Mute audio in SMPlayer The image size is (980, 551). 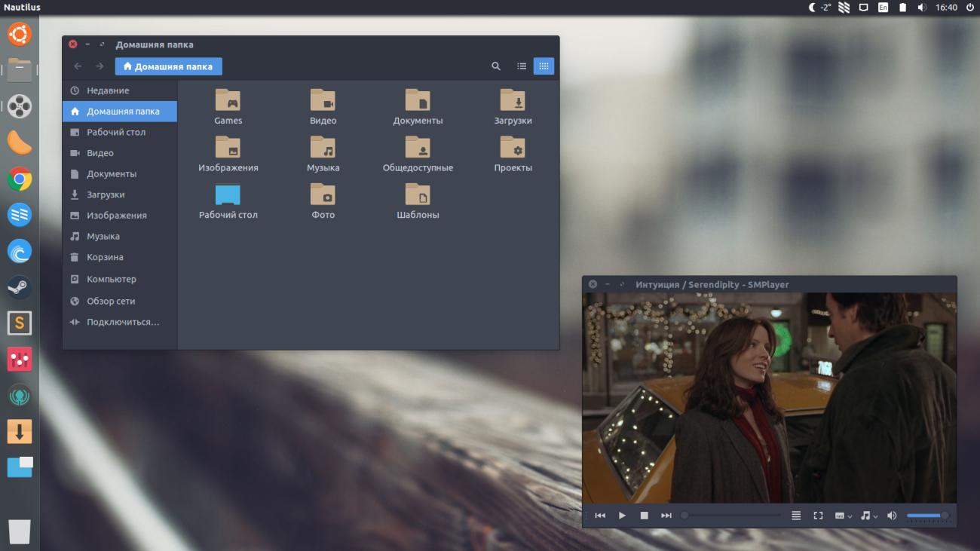(x=892, y=516)
